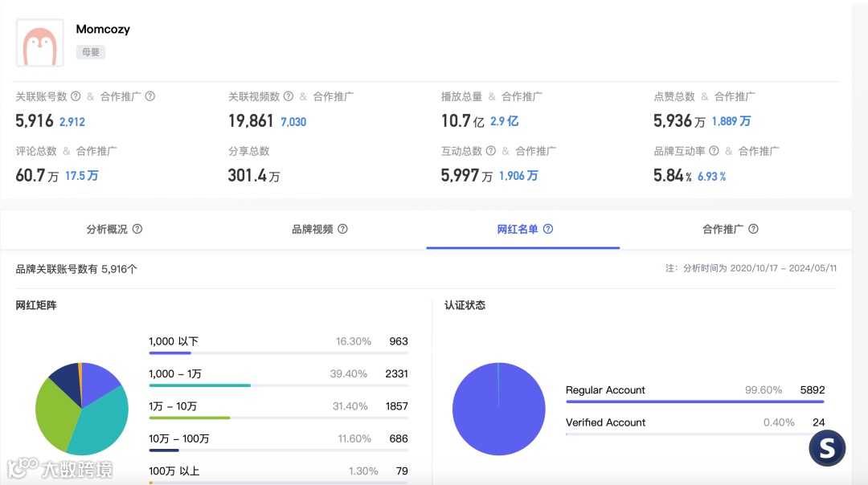Click the analysis date range note
868x485 pixels.
pyautogui.click(x=751, y=268)
